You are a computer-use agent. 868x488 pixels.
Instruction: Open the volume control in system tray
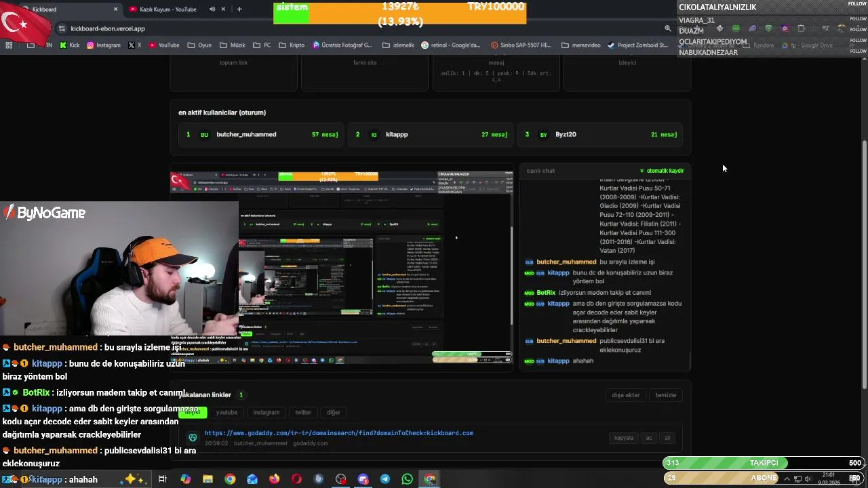pos(808,479)
